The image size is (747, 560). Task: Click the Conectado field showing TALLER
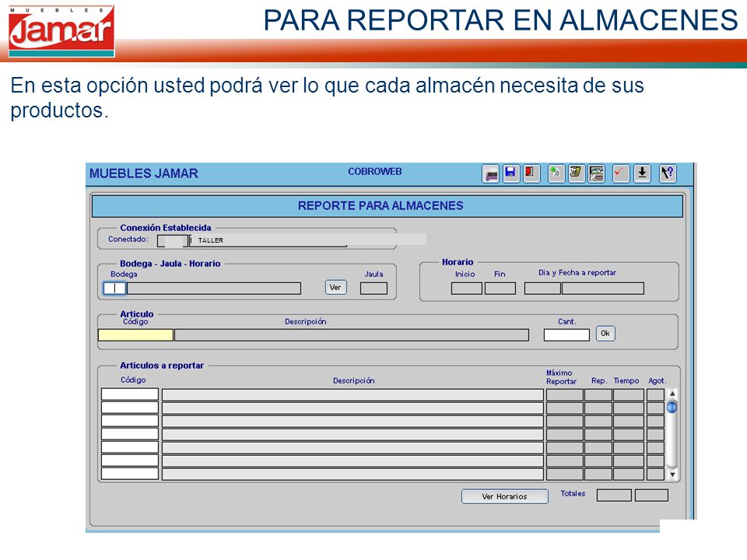click(268, 240)
